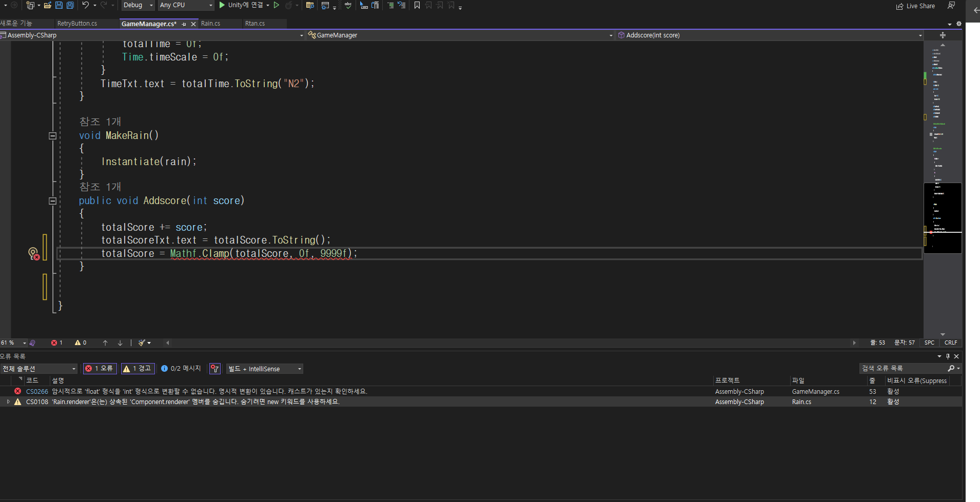The height and width of the screenshot is (502, 980).
Task: Go to previous issue with up arrow
Action: tap(105, 343)
